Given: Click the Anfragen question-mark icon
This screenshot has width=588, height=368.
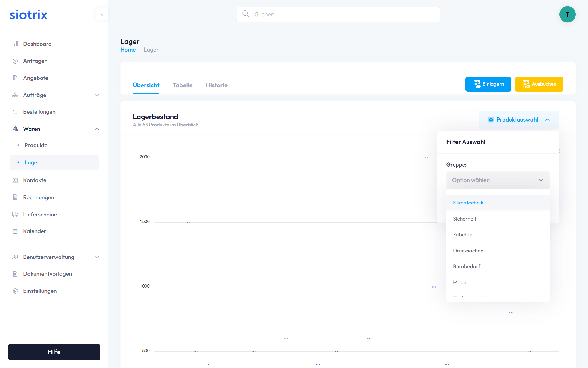Looking at the screenshot, I should pos(15,61).
